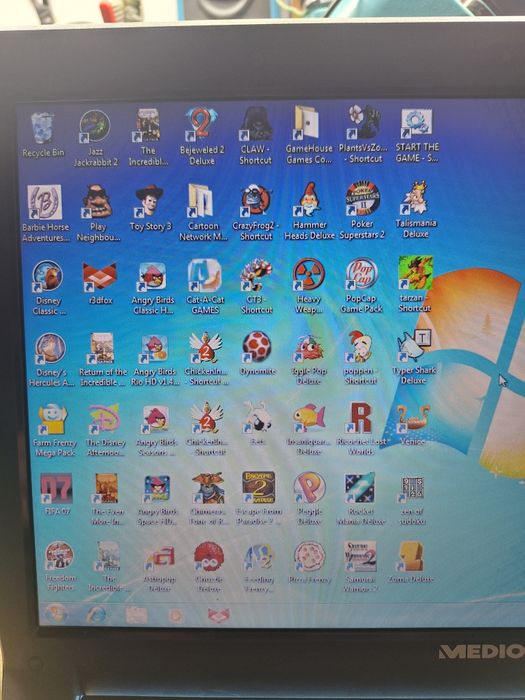Select the CLAW - Shortcut icon
This screenshot has width=525, height=700.
pyautogui.click(x=256, y=123)
